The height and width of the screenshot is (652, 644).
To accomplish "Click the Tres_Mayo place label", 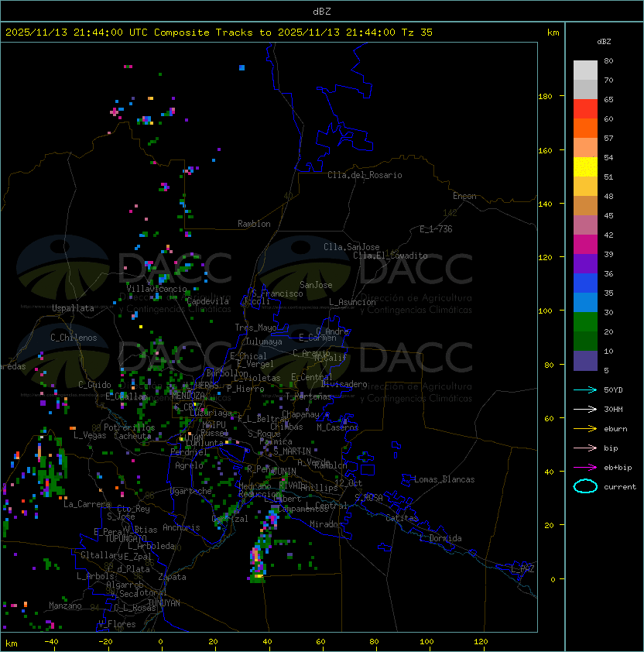I will 255,328.
